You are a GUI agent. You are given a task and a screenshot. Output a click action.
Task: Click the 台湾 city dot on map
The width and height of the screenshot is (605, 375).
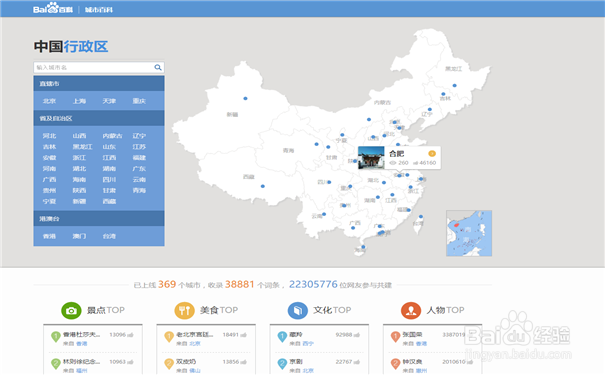pyautogui.click(x=421, y=217)
